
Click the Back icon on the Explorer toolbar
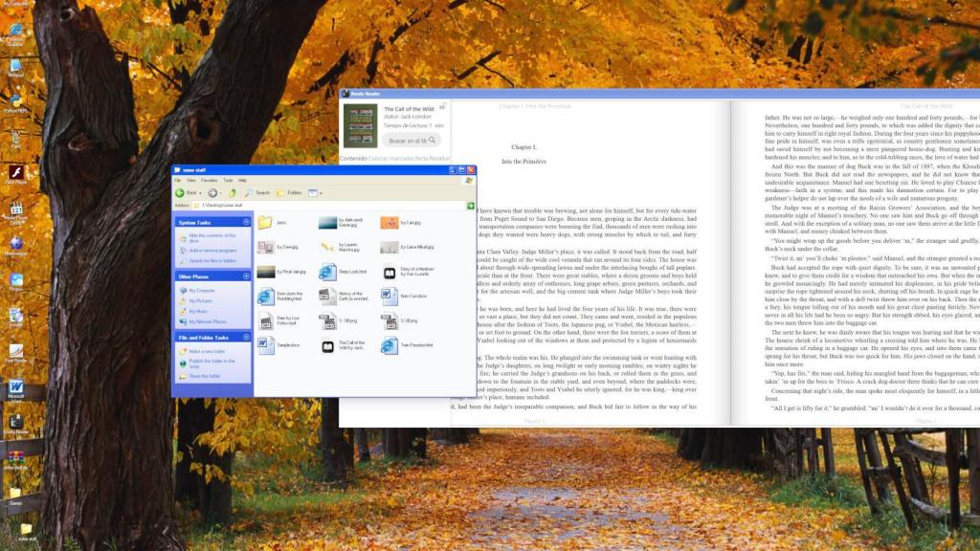(180, 192)
